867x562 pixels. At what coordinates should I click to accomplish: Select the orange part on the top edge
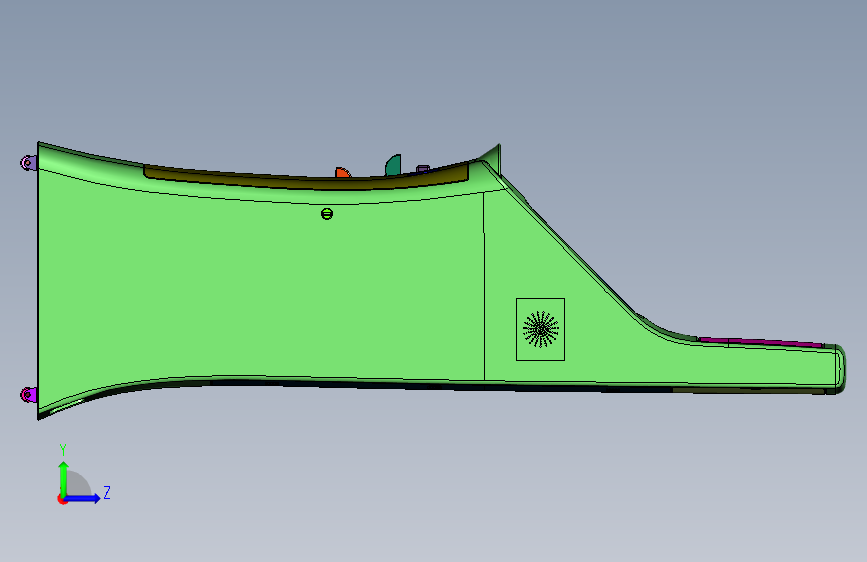[342, 172]
